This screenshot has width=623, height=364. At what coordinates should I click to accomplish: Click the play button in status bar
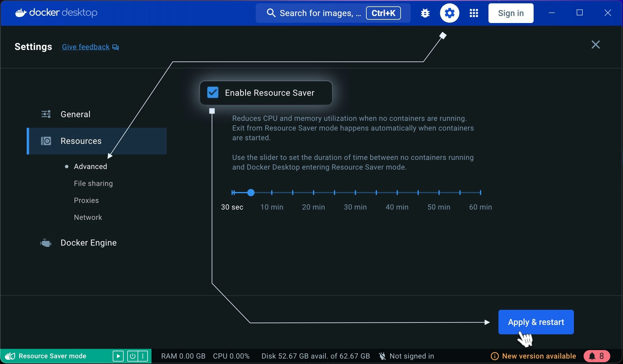[x=118, y=356]
